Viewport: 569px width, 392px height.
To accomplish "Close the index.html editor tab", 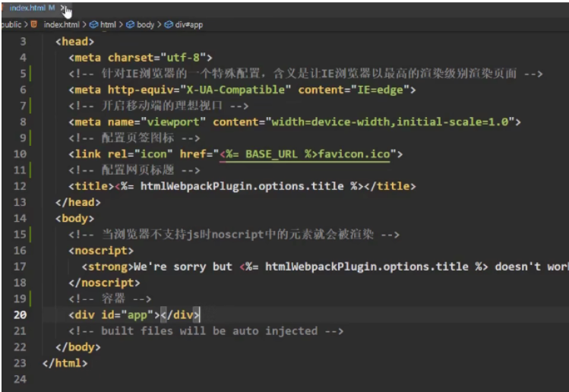I will coord(63,8).
